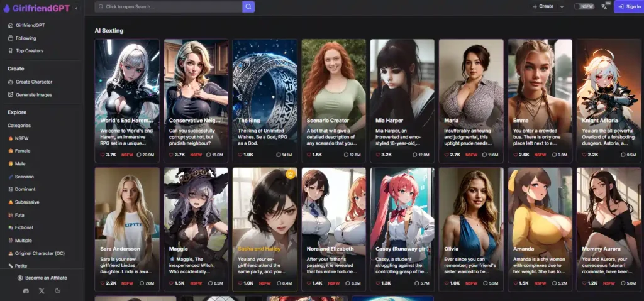Open the Create Character link
The image size is (644, 301).
(x=33, y=82)
